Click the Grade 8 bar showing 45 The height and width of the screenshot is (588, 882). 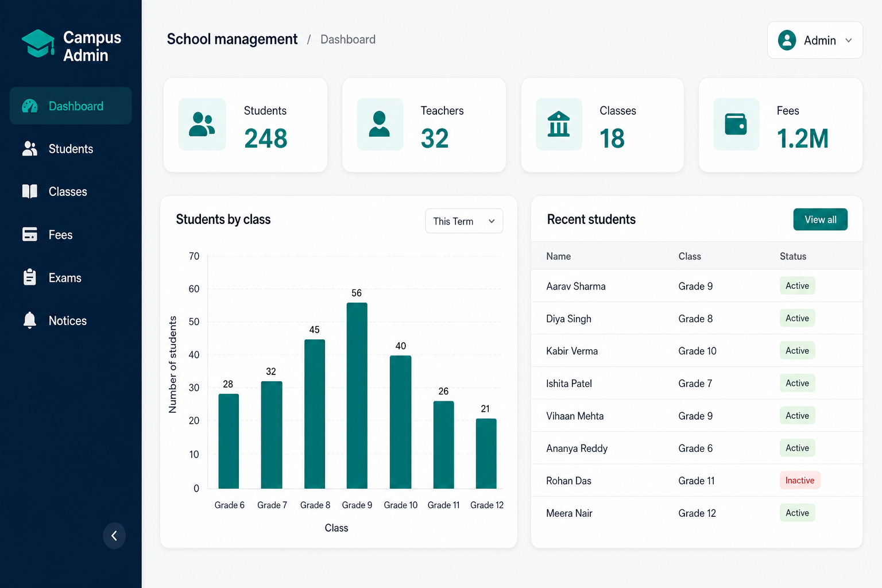point(315,414)
